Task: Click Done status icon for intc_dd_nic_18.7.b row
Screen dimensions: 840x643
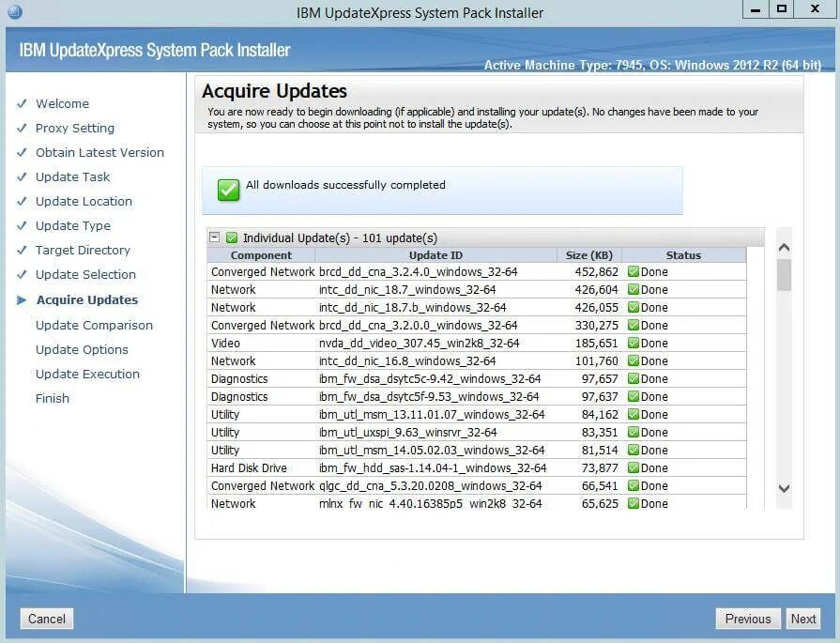Action: click(x=634, y=308)
